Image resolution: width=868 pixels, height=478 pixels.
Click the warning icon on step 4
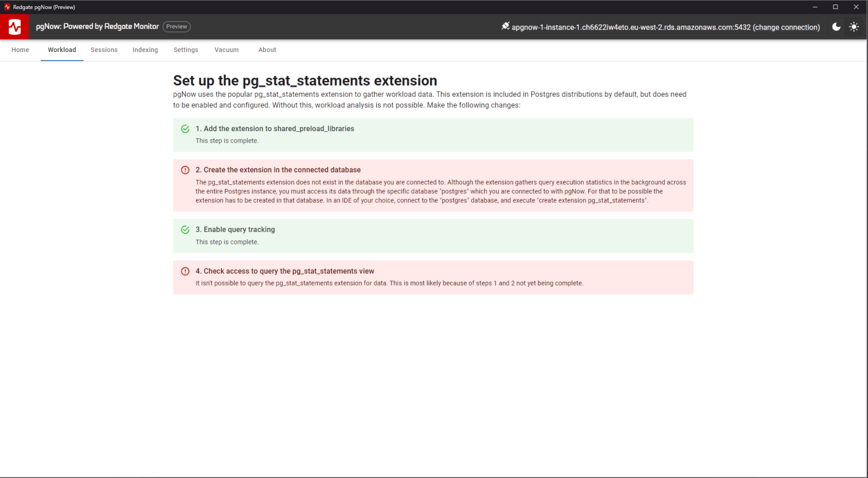pos(185,271)
